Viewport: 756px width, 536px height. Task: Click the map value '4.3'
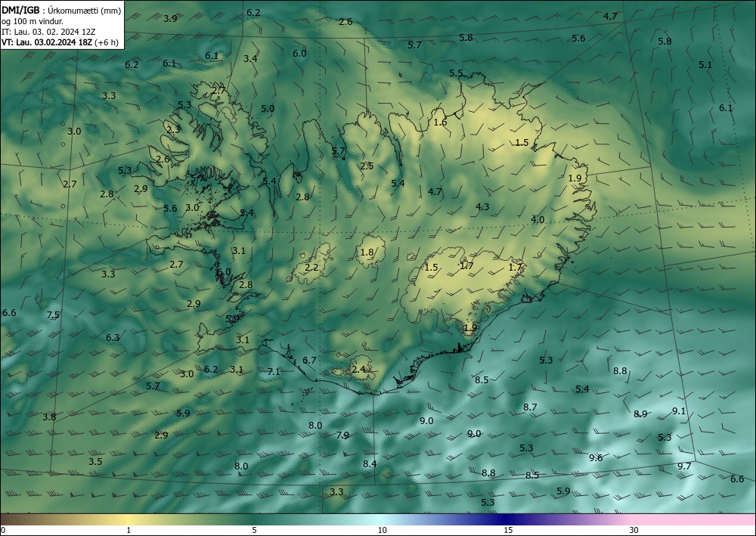click(482, 207)
